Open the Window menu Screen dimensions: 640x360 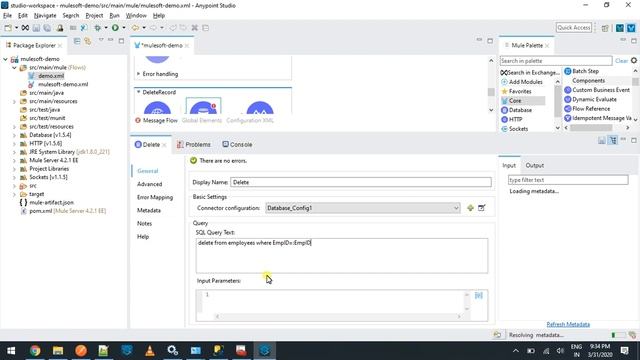(x=136, y=16)
